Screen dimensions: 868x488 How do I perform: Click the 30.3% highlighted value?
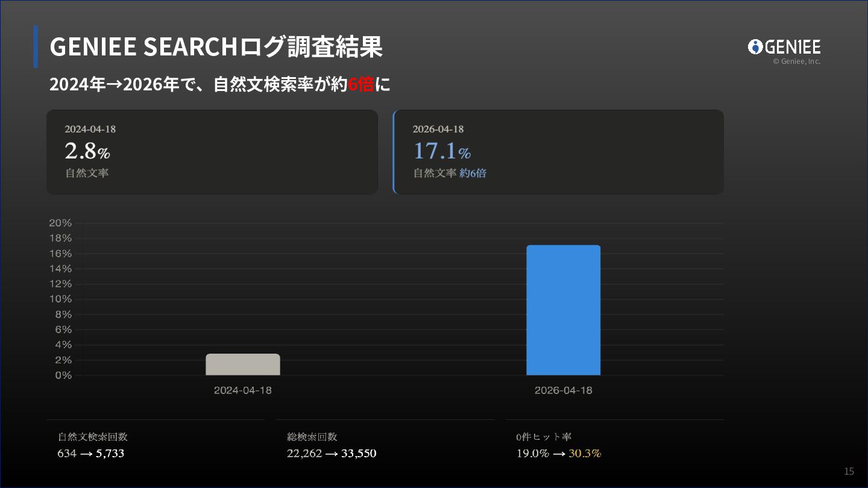click(x=585, y=453)
